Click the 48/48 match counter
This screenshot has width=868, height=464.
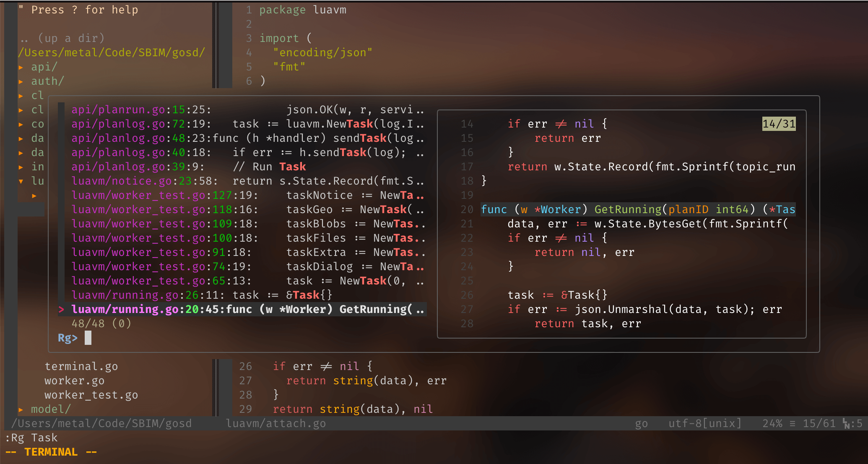[101, 324]
